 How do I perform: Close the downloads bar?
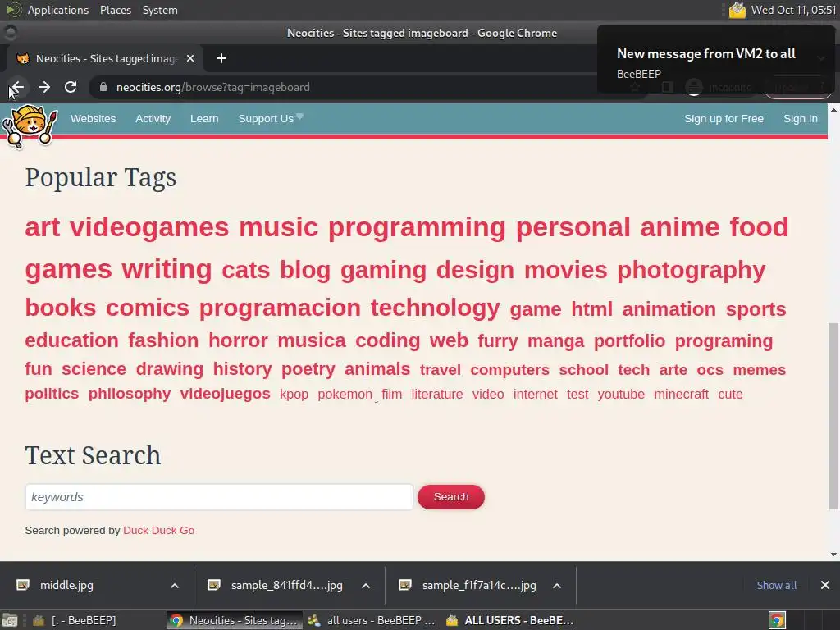(x=825, y=585)
